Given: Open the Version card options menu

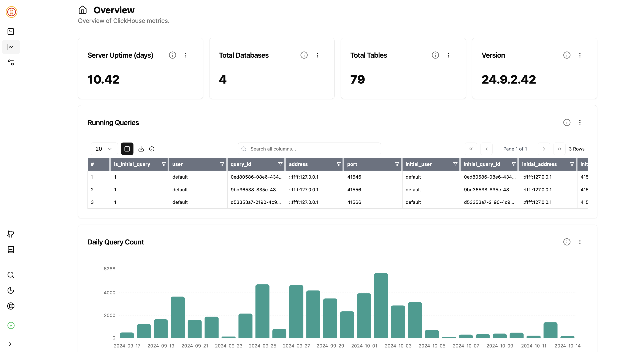Looking at the screenshot, I should (x=580, y=55).
